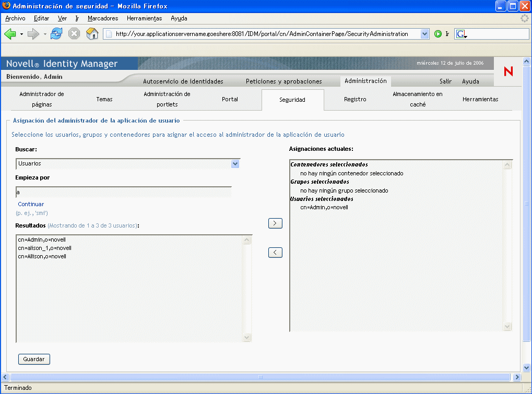Click the red Novell N logo

(509, 71)
